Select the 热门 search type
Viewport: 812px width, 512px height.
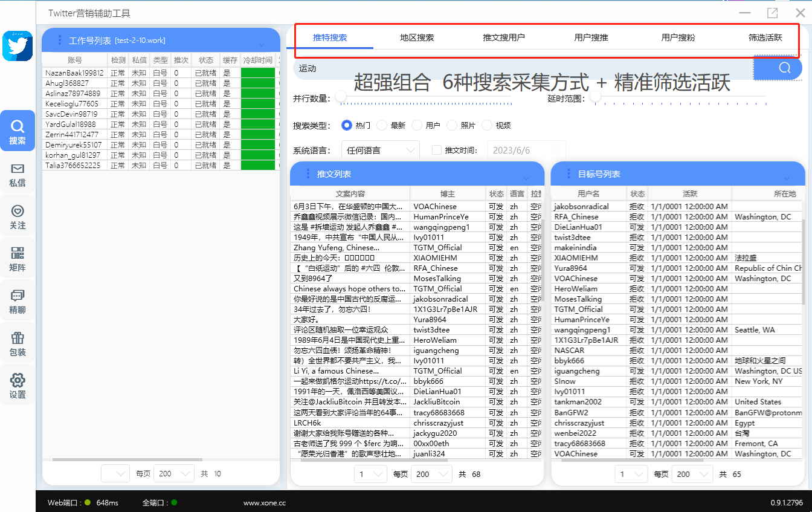tap(347, 125)
